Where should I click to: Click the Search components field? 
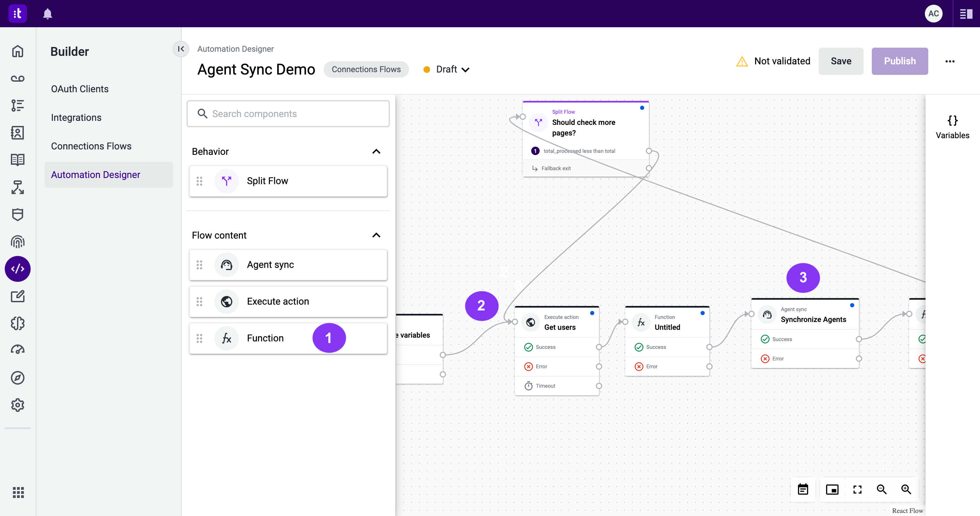point(288,114)
